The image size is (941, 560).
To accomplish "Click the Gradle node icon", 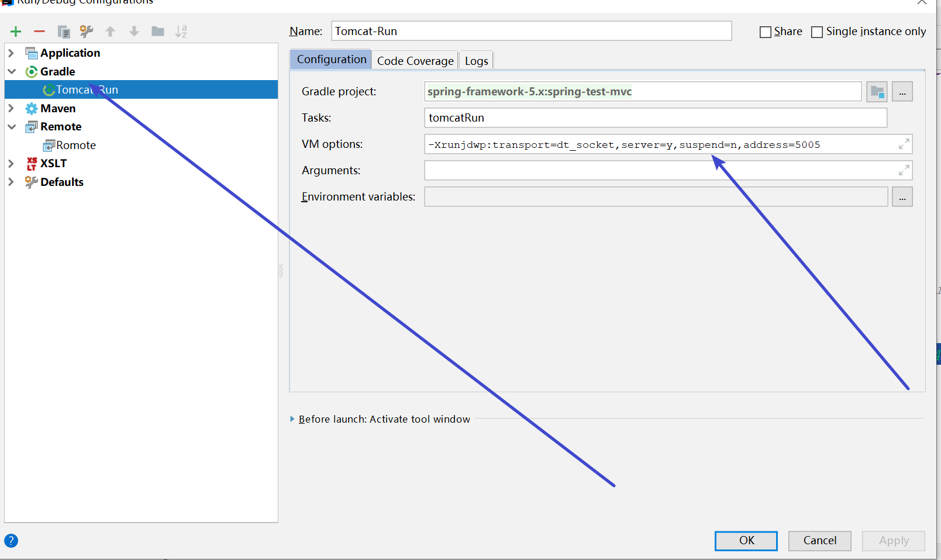I will [x=32, y=72].
